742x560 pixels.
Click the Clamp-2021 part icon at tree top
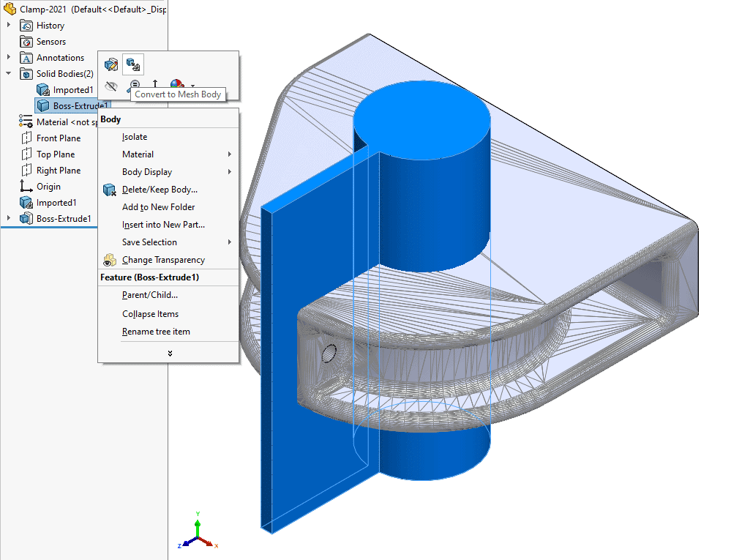(x=11, y=9)
